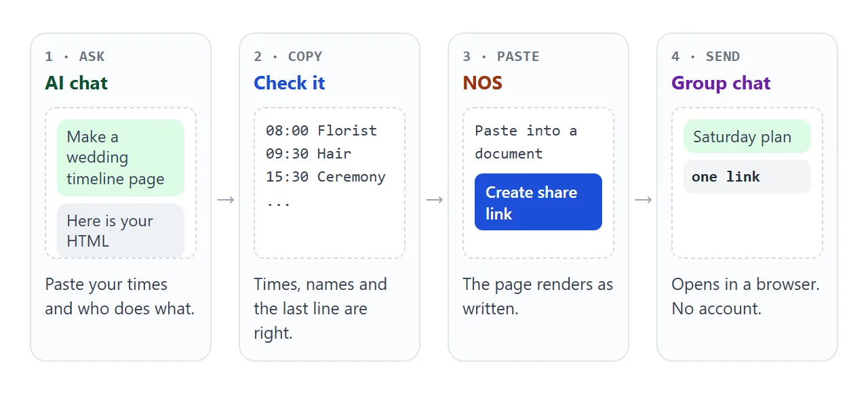
Task: Click the 'NOS' heading in step 3
Action: (x=482, y=83)
